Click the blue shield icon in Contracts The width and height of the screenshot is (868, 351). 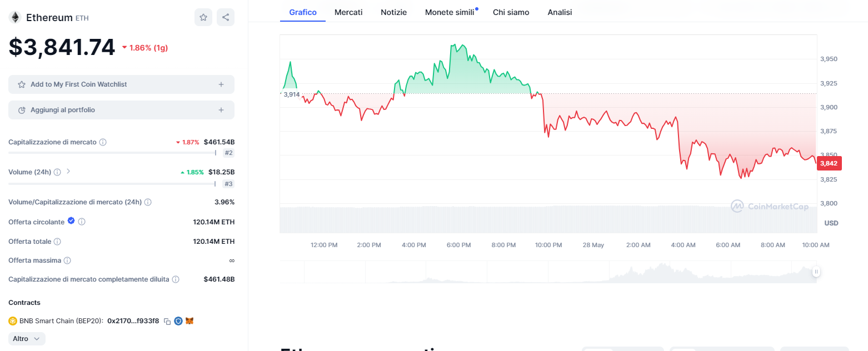pos(178,321)
